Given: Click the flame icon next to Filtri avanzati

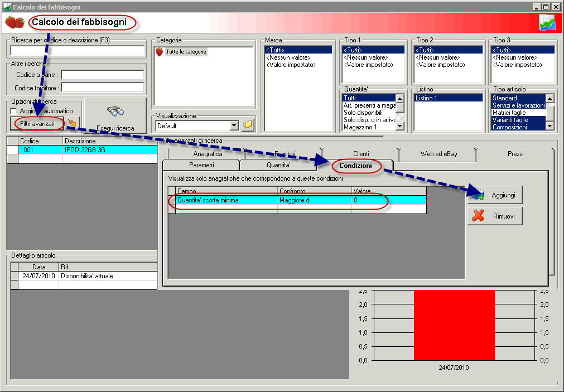Looking at the screenshot, I should 73,123.
